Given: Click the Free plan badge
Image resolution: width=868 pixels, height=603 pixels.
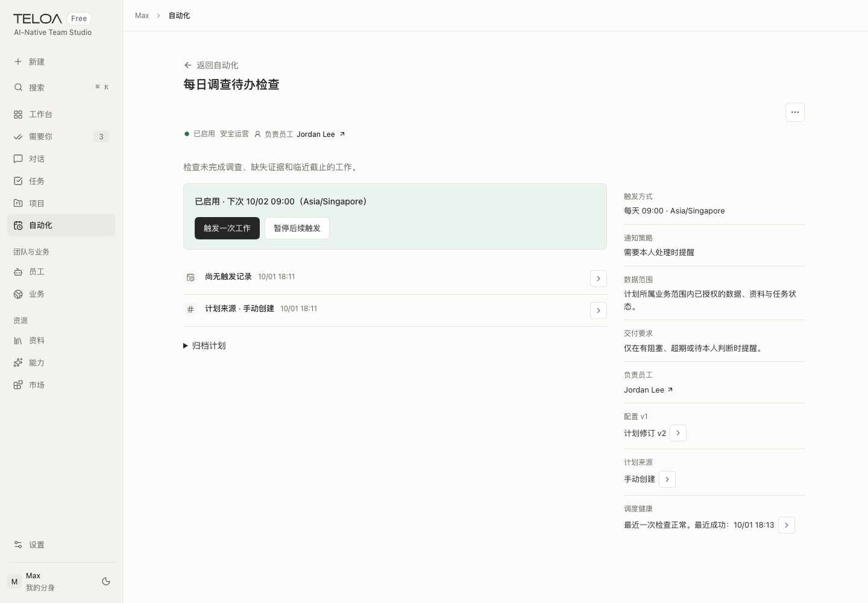Looking at the screenshot, I should click(79, 19).
